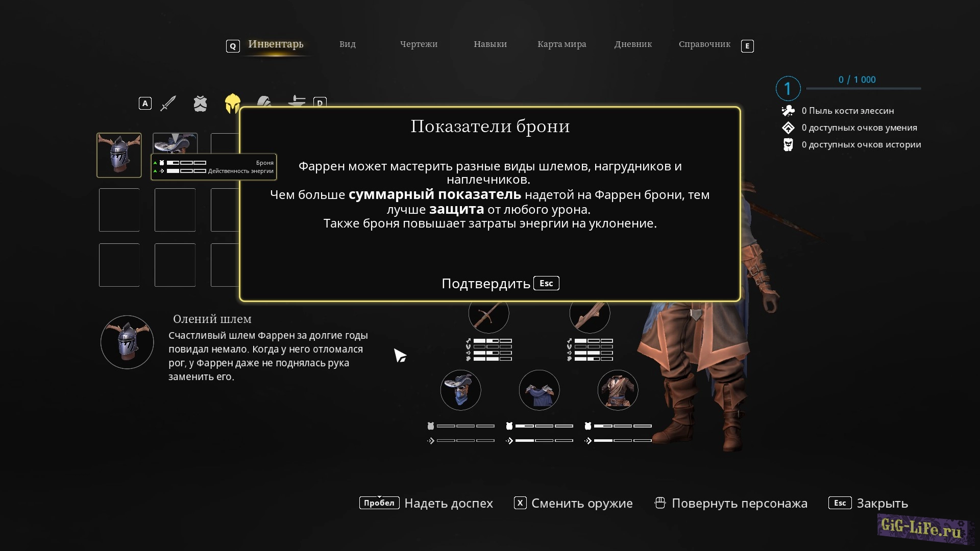Click the Сменить оружие action

(581, 504)
